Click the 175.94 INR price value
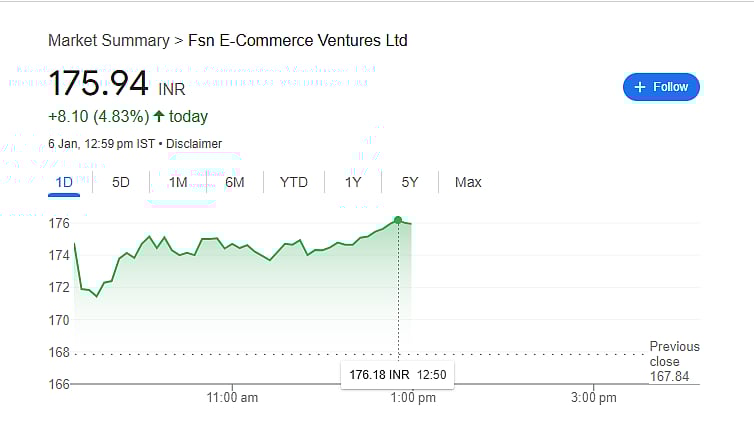This screenshot has width=754, height=430. tap(99, 83)
